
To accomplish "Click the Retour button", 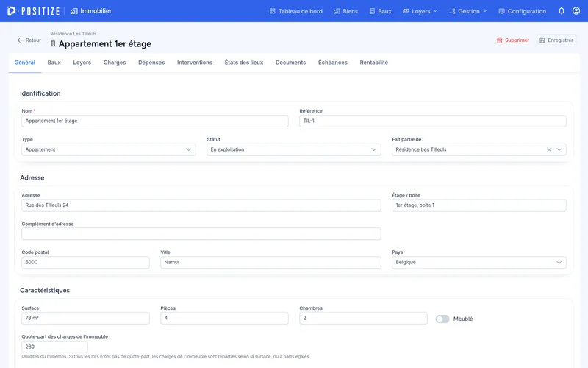I will click(29, 40).
